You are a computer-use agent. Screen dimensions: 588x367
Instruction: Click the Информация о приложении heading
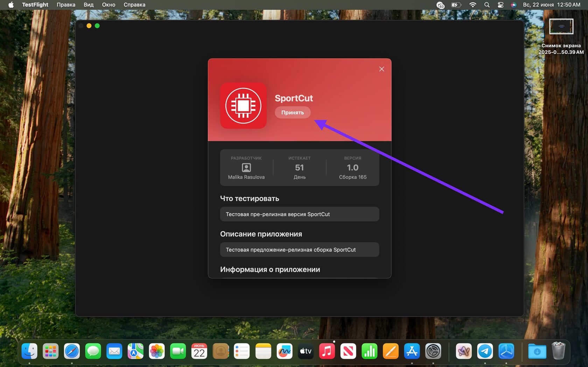pos(270,269)
